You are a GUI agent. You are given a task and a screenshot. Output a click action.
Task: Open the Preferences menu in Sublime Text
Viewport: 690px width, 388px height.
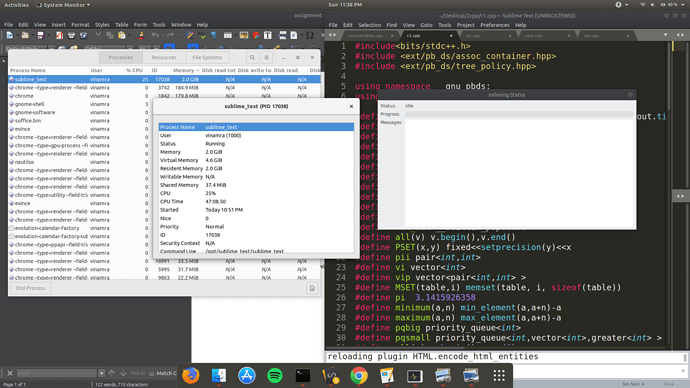point(495,25)
